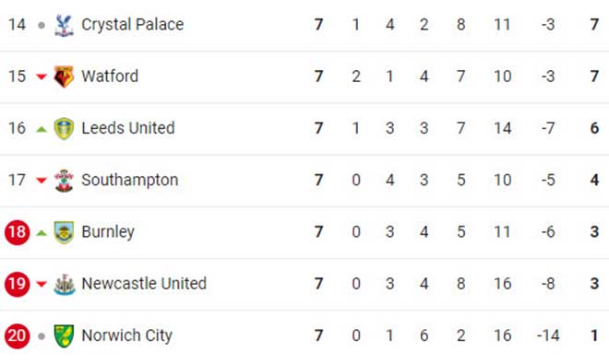The width and height of the screenshot is (609, 364).
Task: Open the Watford team link
Action: (110, 76)
